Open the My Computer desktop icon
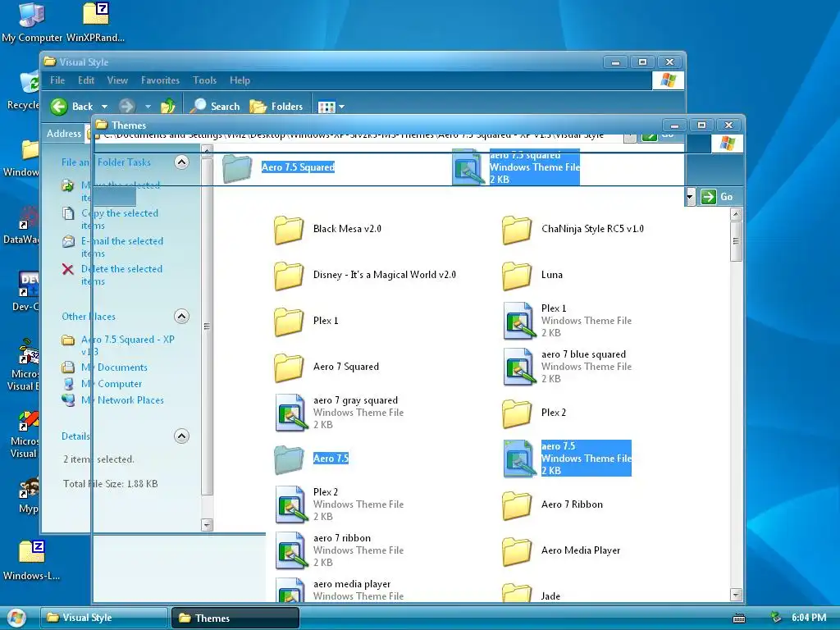The image size is (840, 630). click(x=32, y=21)
